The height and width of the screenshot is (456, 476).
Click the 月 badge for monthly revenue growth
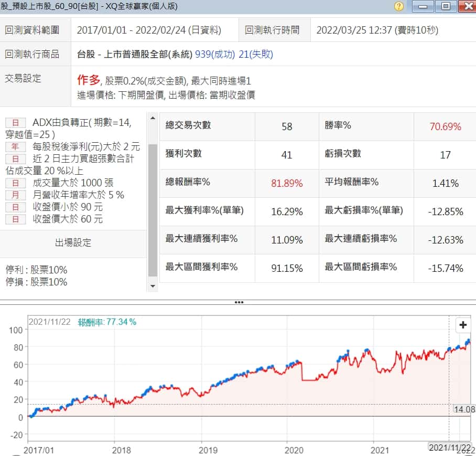tap(15, 195)
